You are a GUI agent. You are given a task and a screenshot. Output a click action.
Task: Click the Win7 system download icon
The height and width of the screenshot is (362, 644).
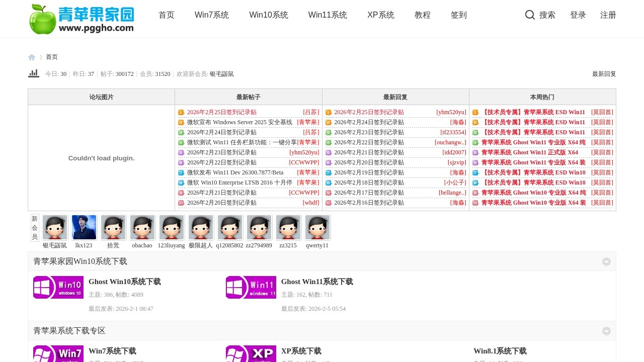coord(58,353)
